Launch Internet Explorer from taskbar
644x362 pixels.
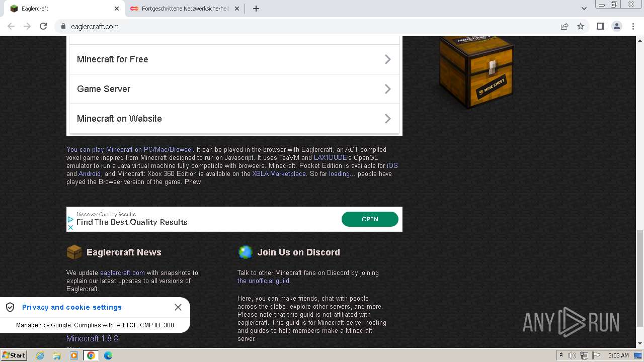pos(40,355)
